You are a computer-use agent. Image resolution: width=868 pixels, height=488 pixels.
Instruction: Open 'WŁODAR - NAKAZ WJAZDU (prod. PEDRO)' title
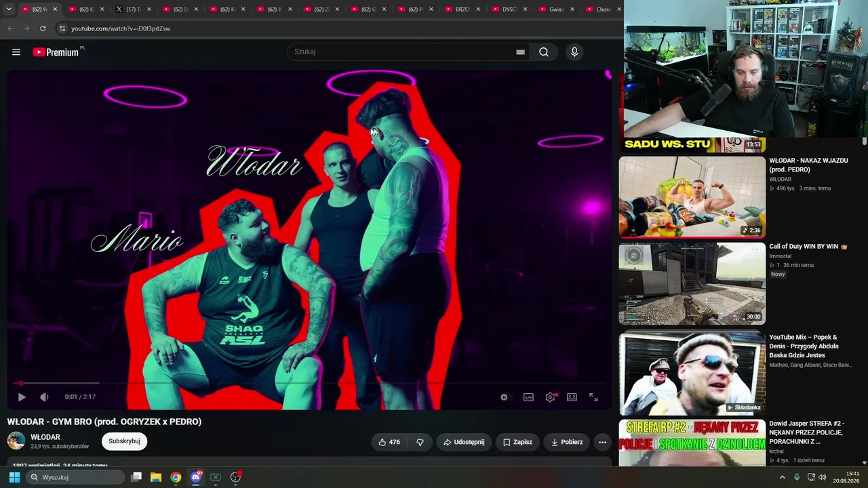(808, 165)
